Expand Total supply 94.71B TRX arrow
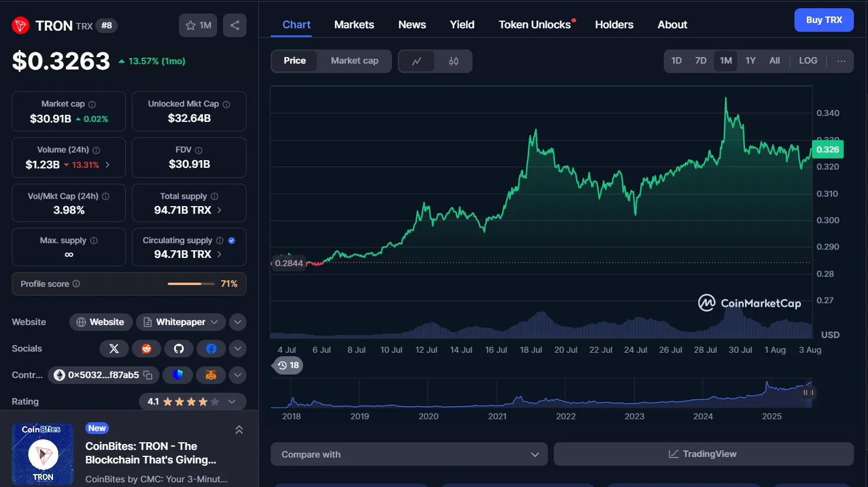Image resolution: width=868 pixels, height=487 pixels. [x=220, y=210]
